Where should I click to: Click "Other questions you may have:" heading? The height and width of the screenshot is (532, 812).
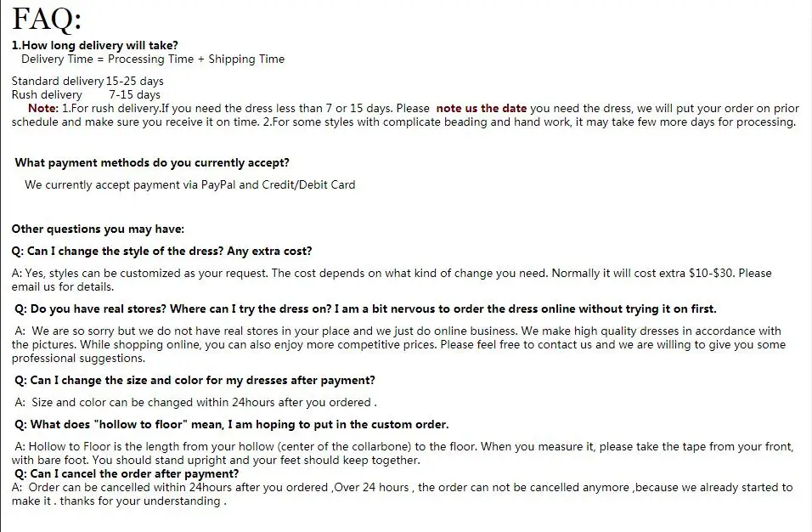point(98,229)
